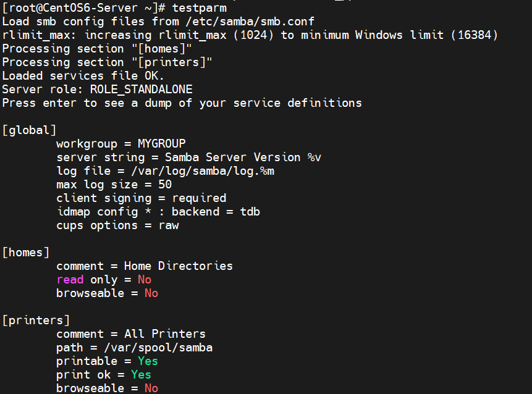Click the green Yes after print ok

141,375
